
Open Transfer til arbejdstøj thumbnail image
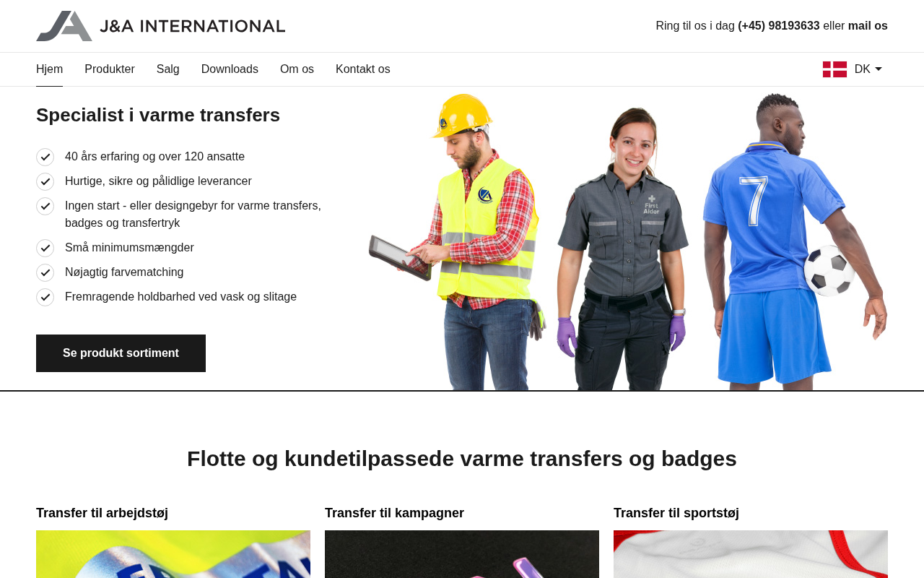[x=173, y=554]
